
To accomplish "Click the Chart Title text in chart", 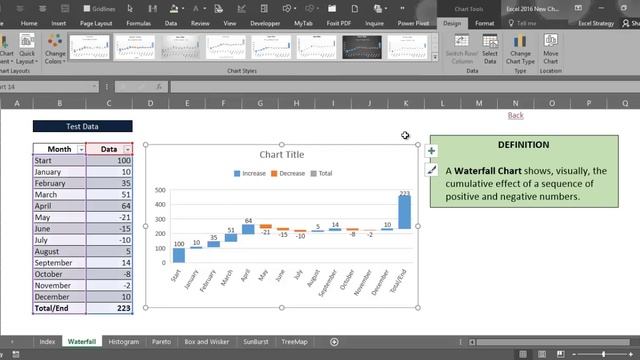I will point(282,155).
